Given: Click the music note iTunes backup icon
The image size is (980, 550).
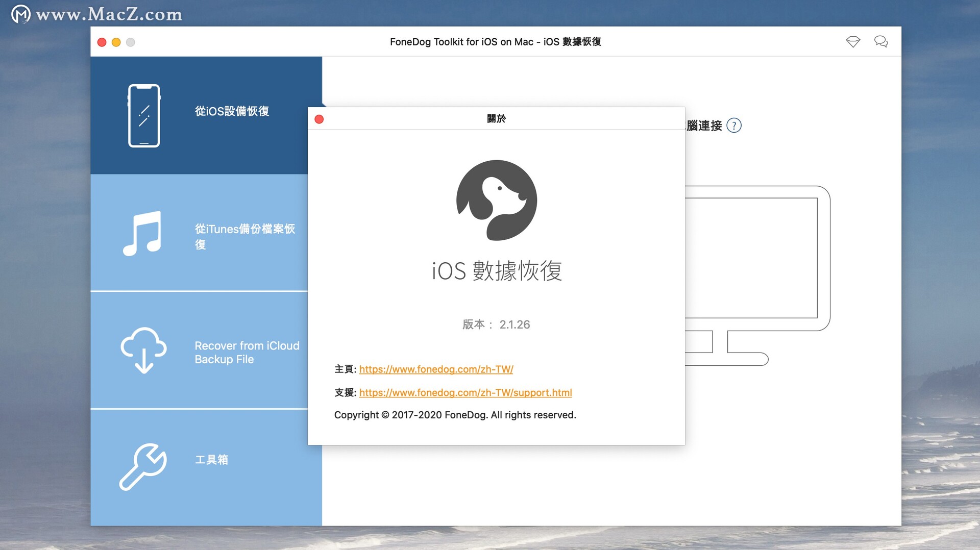Looking at the screenshot, I should [142, 233].
